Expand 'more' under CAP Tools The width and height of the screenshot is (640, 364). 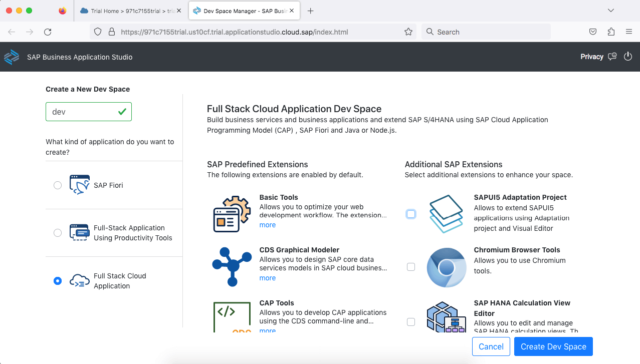point(268,330)
